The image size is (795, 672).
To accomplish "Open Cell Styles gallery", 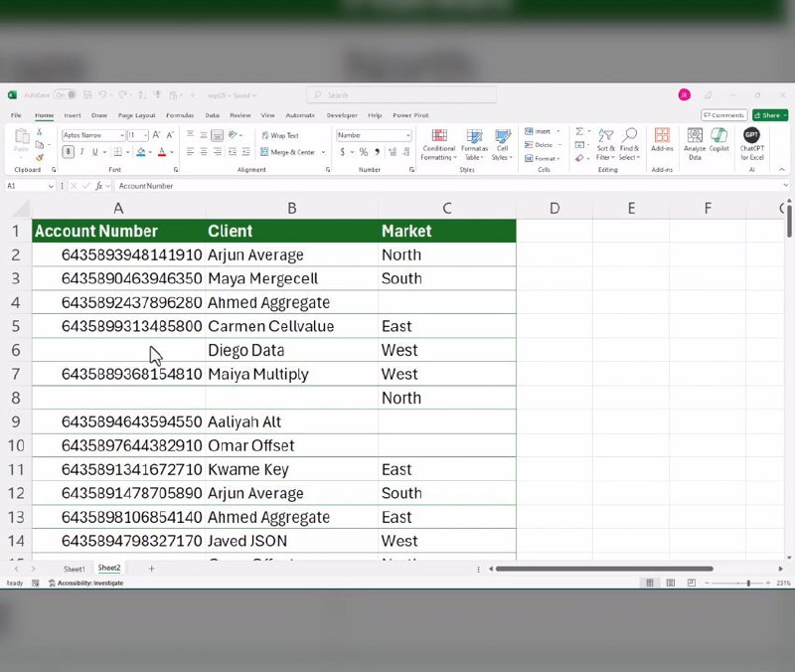I will [x=502, y=144].
